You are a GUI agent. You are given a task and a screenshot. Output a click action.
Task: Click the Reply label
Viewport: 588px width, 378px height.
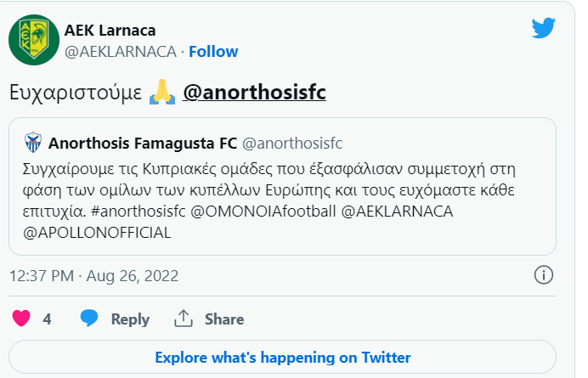pyautogui.click(x=130, y=319)
